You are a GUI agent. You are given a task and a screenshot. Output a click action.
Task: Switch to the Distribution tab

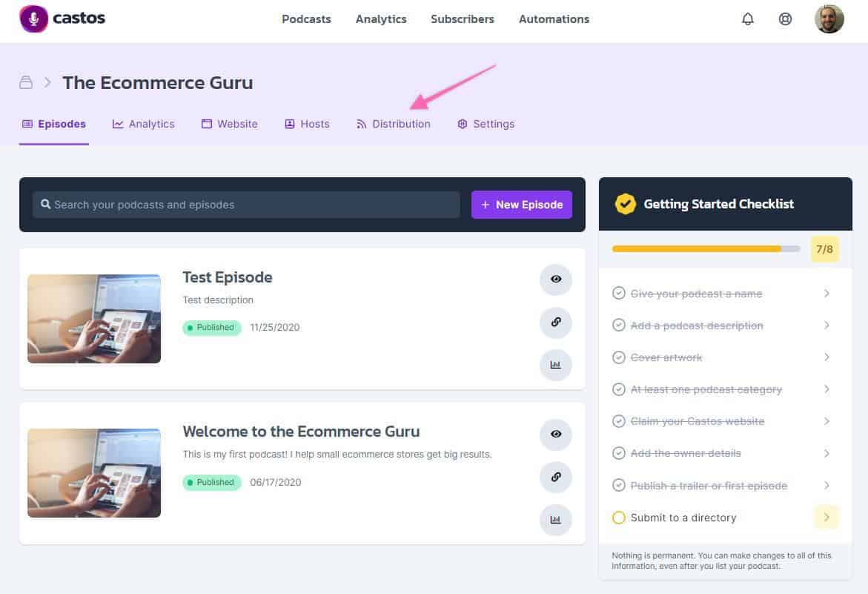(393, 124)
